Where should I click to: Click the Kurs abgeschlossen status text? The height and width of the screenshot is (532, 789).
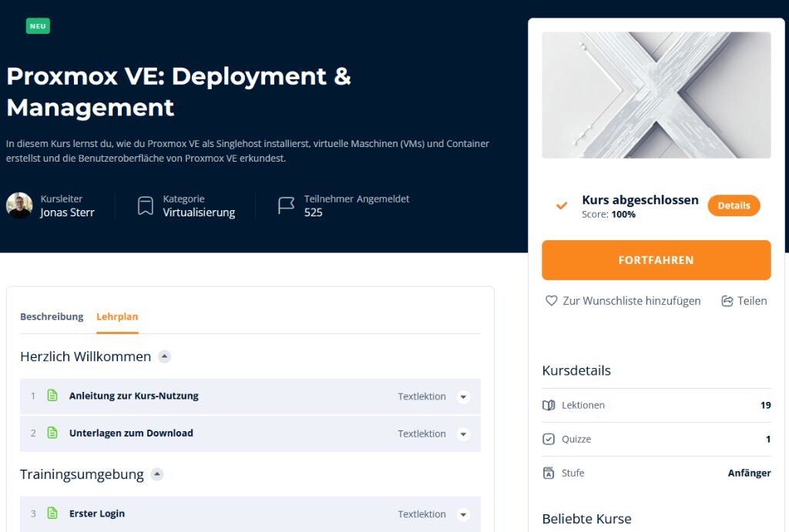pos(640,200)
